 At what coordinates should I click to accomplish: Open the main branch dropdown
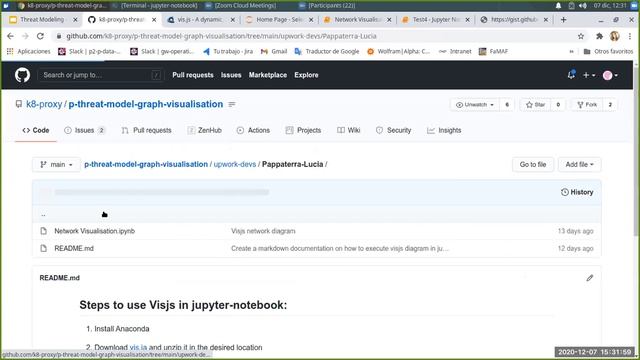pyautogui.click(x=56, y=164)
